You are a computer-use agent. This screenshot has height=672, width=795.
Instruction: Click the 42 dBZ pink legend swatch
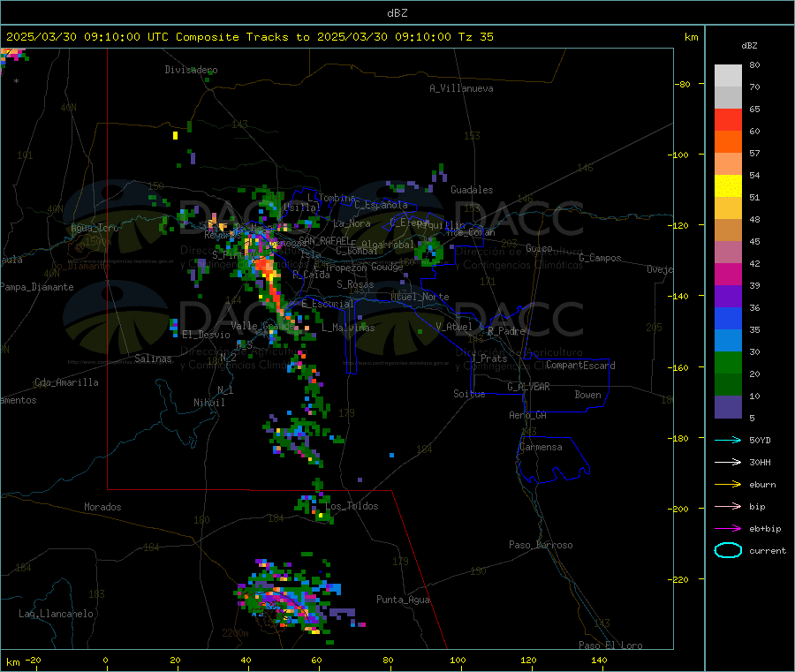(728, 253)
